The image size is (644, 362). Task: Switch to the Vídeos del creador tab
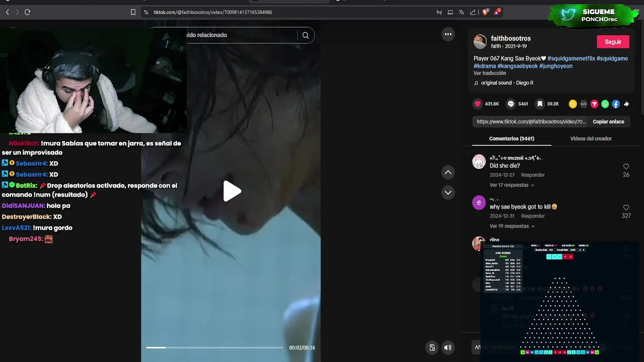[591, 139]
